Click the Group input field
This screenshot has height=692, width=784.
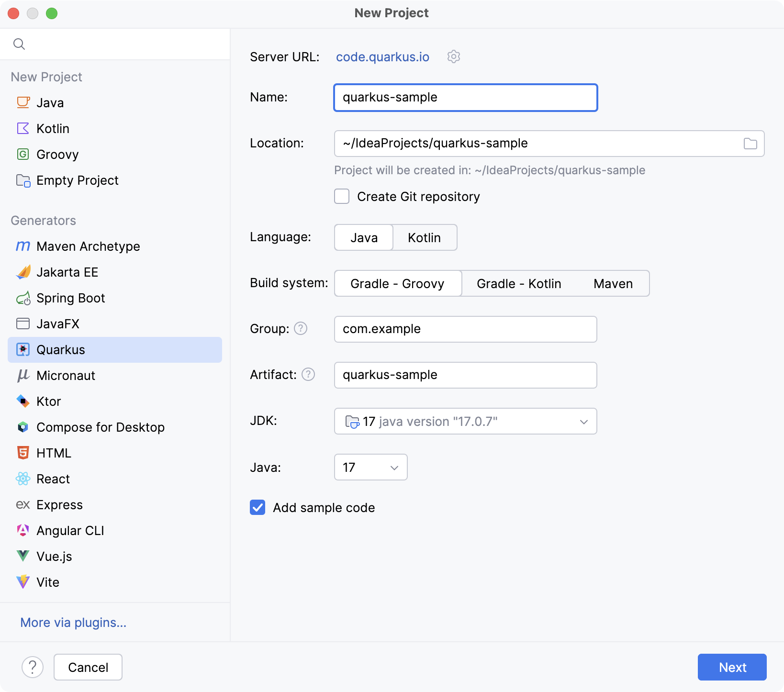[x=465, y=329]
